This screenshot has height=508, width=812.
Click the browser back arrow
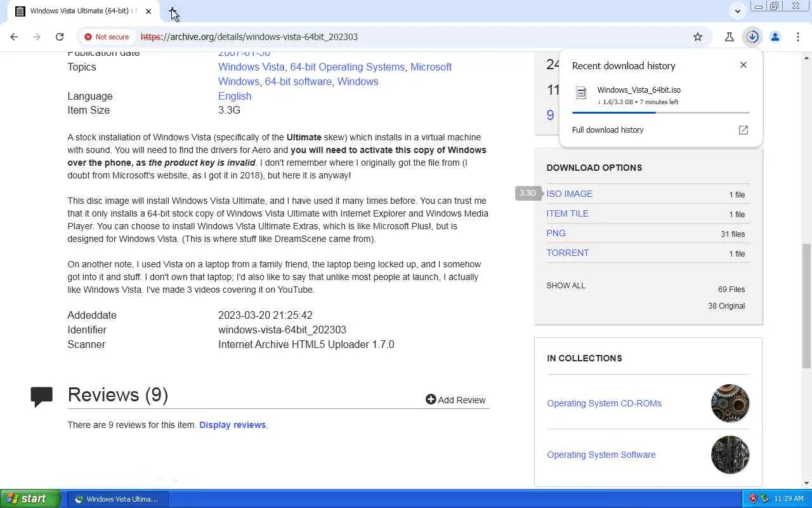pyautogui.click(x=14, y=37)
